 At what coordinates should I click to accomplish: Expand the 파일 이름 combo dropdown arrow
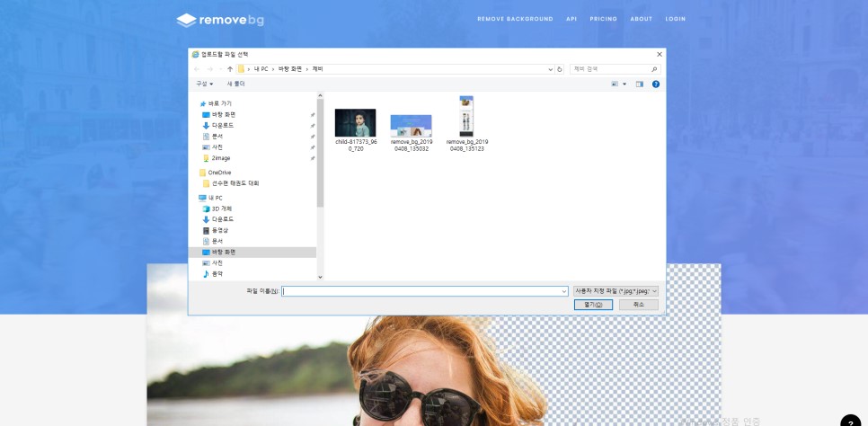(564, 291)
